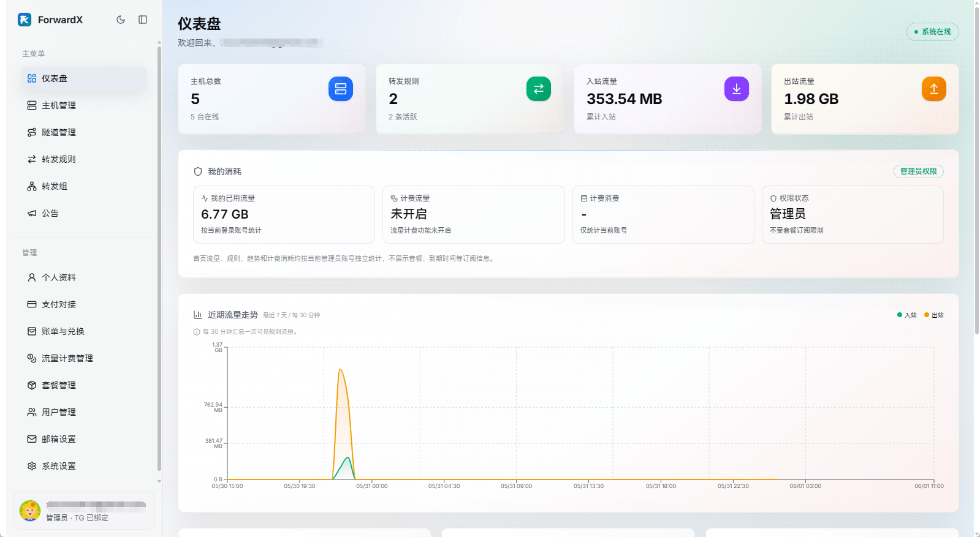The image size is (980, 537).
Task: Click the sidebar vertical scrollbar
Action: (159, 257)
